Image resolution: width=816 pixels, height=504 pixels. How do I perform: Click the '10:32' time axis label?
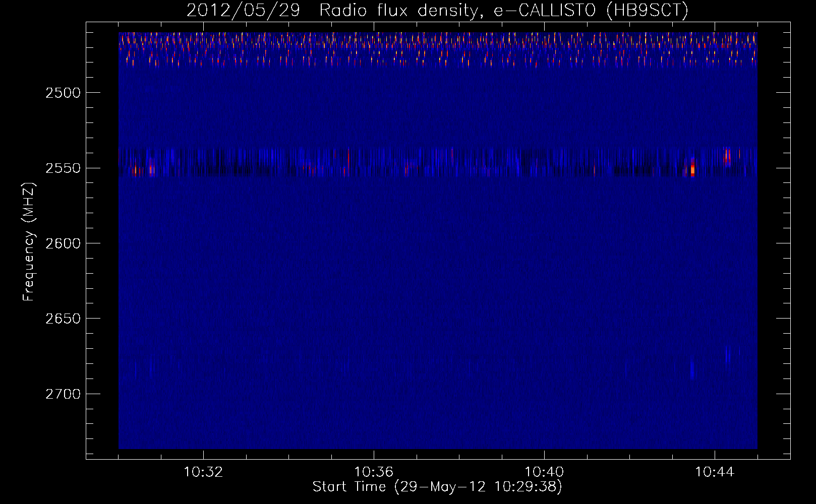pyautogui.click(x=203, y=472)
